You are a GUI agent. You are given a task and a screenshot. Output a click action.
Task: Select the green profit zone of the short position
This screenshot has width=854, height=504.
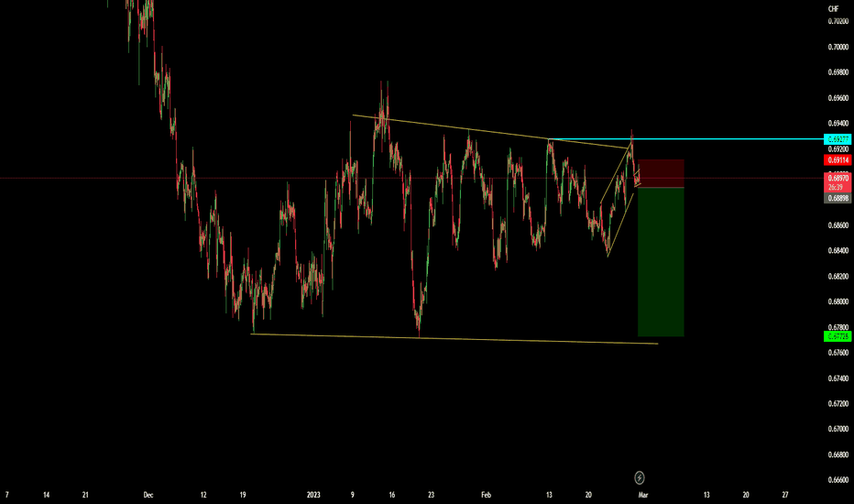point(661,262)
